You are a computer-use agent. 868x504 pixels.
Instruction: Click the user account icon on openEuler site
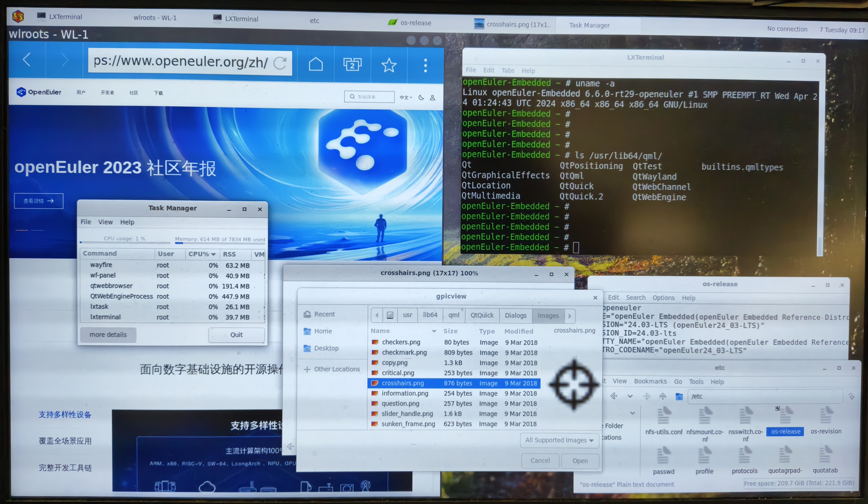pos(432,98)
